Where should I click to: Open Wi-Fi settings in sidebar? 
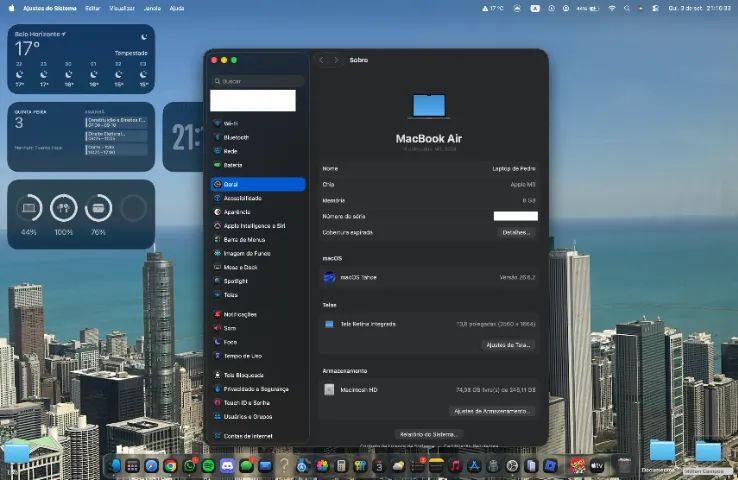click(x=257, y=123)
